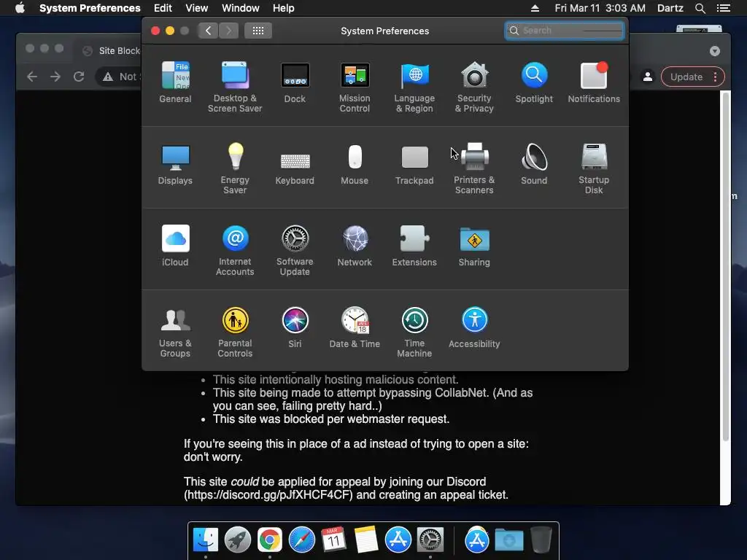The image size is (747, 560).
Task: Go forward in the Chrome window
Action: click(55, 77)
